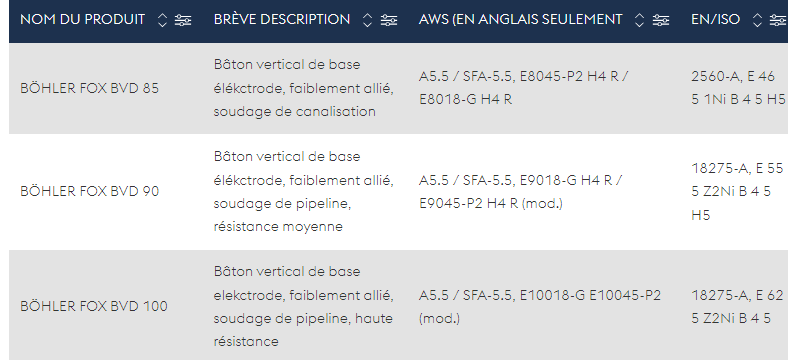Click the BRÈVE DESCRIPTION header label
Viewport: 788px width, 360px height.
click(x=282, y=20)
